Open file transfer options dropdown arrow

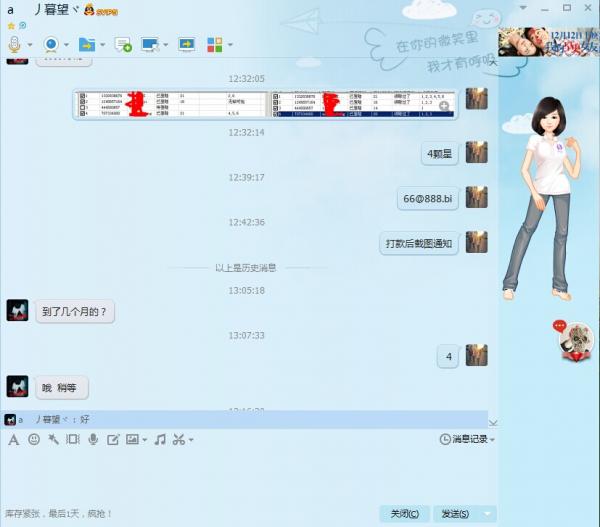click(103, 45)
